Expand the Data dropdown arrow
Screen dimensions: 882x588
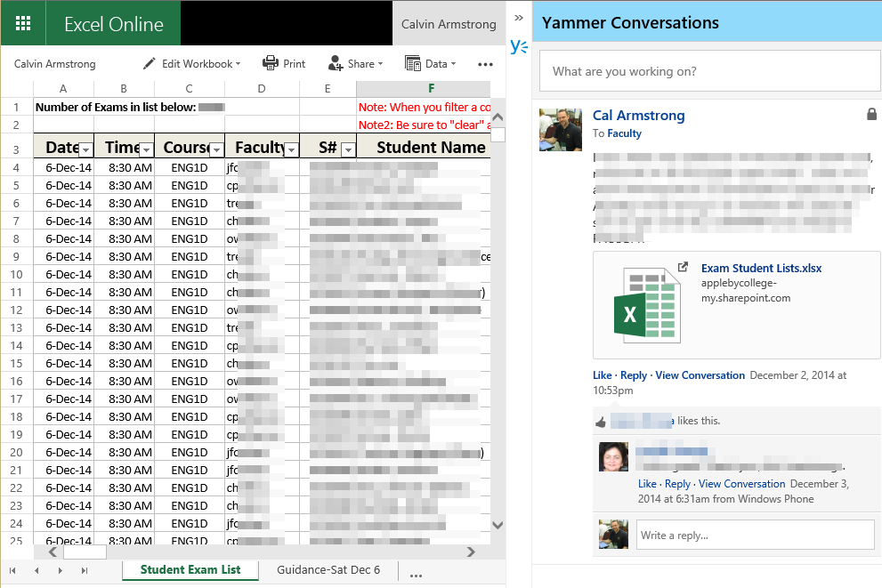453,63
